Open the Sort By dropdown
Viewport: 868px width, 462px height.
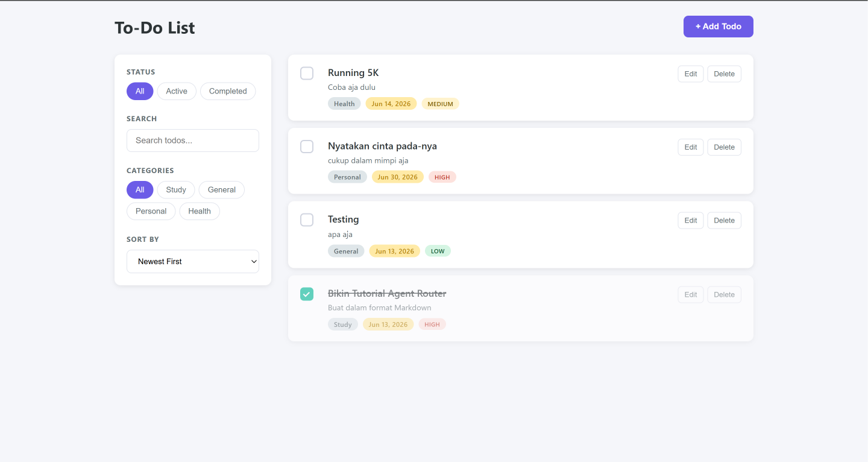193,262
